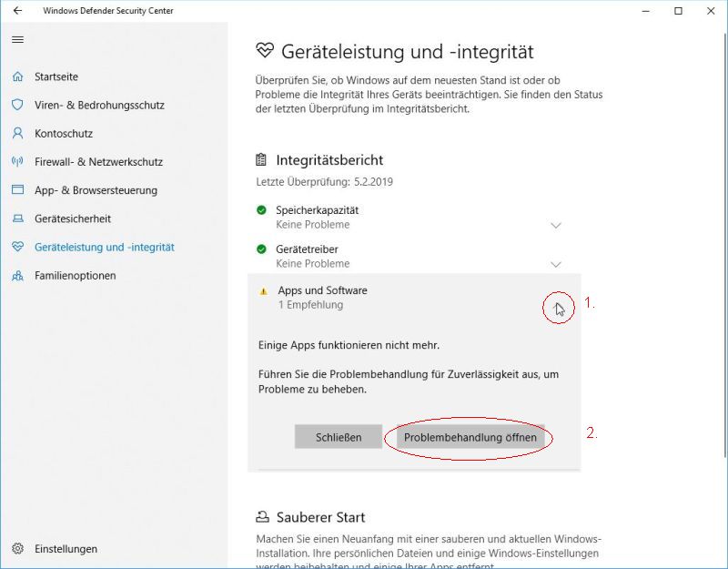Click the family icon for Familienoptionen

pos(17,276)
